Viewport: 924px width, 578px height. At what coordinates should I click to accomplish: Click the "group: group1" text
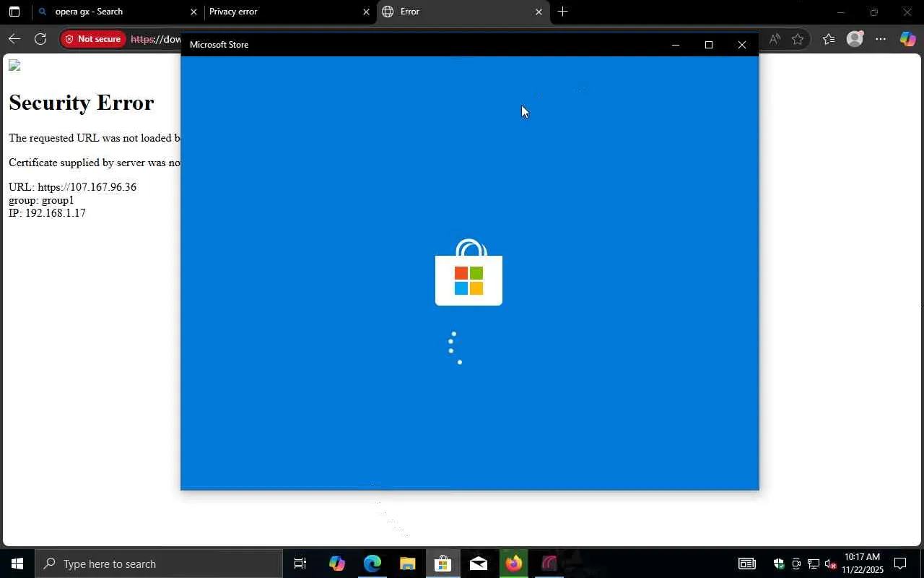(x=41, y=200)
